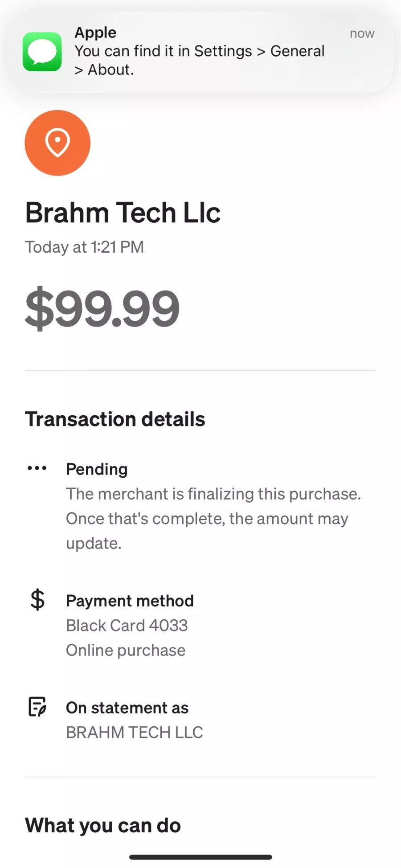Viewport: 401px width, 868px height.
Task: Tap the "What you can do" heading
Action: click(103, 826)
